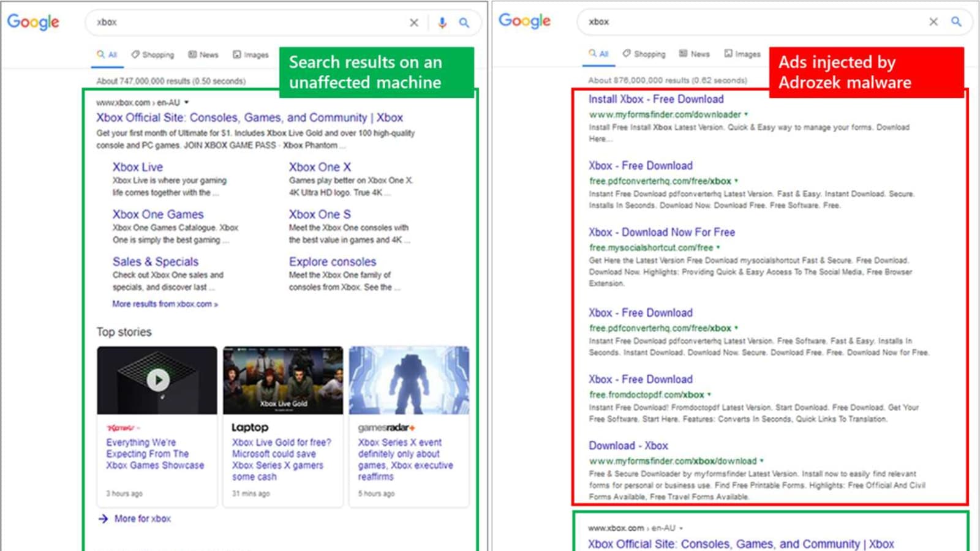The image size is (980, 551).
Task: Open the Xbox Live sitelink
Action: pyautogui.click(x=138, y=167)
